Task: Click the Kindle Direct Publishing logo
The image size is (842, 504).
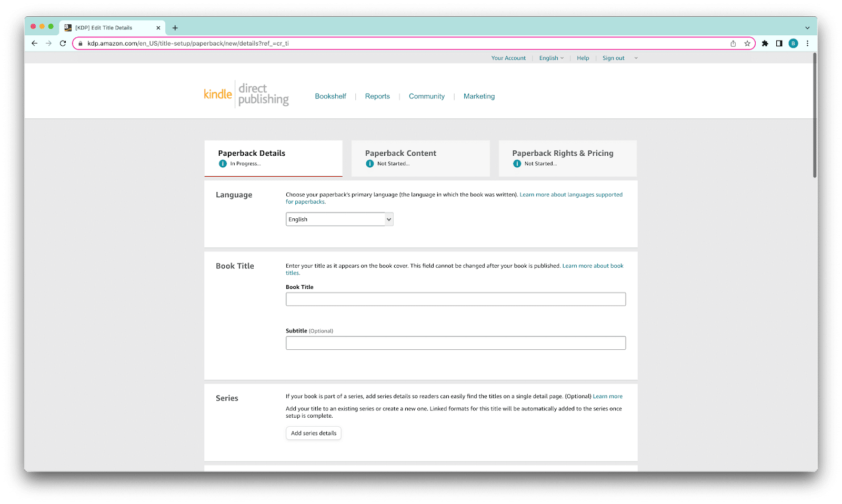Action: click(246, 95)
